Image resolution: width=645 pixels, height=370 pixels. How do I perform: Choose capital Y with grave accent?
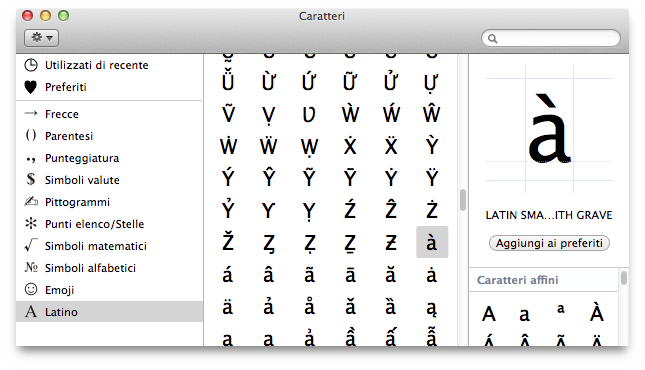click(x=432, y=146)
